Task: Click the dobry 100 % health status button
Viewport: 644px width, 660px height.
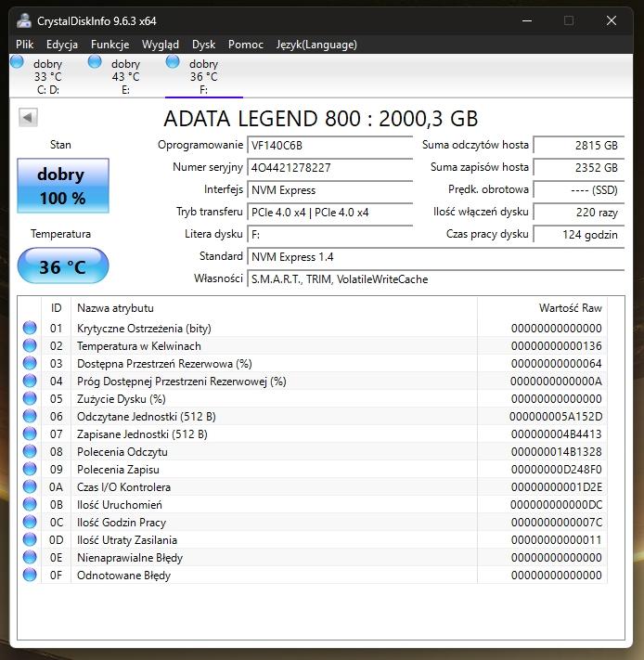Action: pos(62,186)
